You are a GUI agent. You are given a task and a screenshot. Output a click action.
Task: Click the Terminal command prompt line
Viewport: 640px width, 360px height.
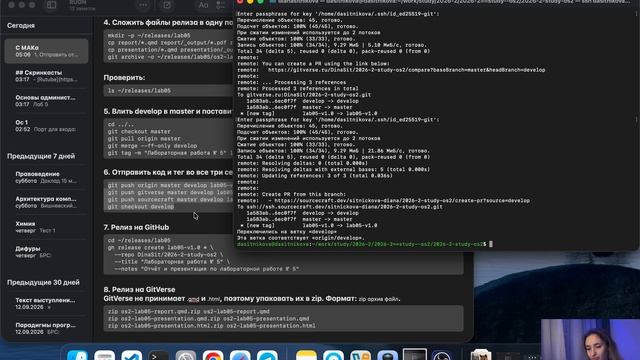364,244
